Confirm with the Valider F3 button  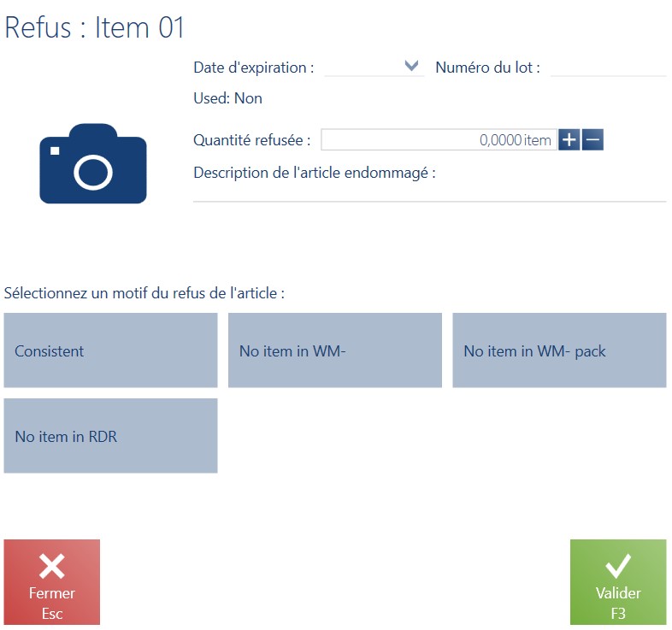(x=618, y=582)
